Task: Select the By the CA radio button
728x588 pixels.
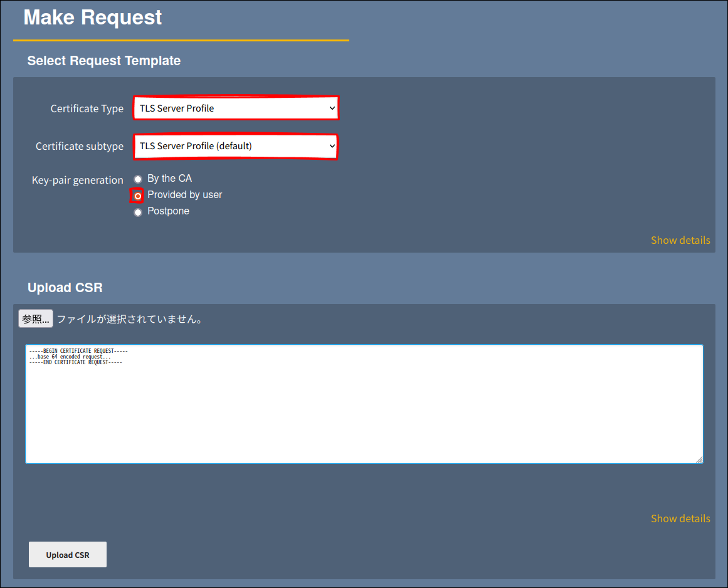Action: pyautogui.click(x=138, y=179)
